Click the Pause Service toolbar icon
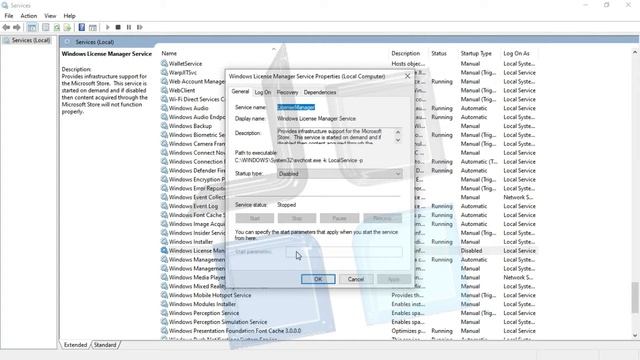The height and width of the screenshot is (360, 640). click(129, 27)
